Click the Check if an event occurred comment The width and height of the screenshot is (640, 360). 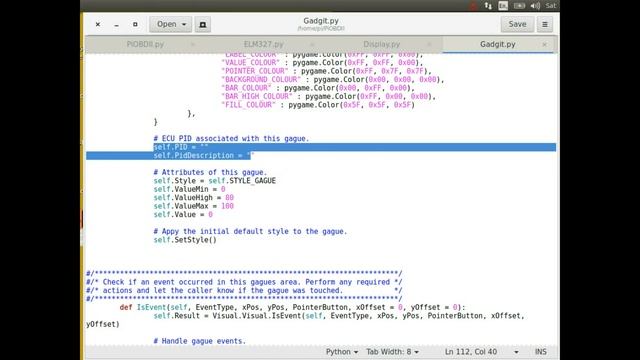[x=244, y=282]
